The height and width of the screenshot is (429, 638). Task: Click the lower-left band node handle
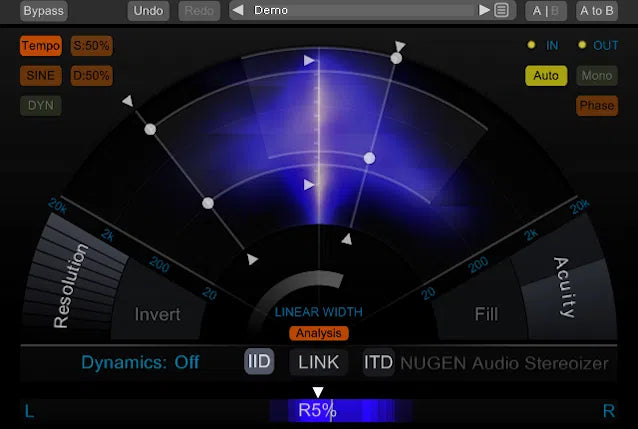tap(208, 203)
